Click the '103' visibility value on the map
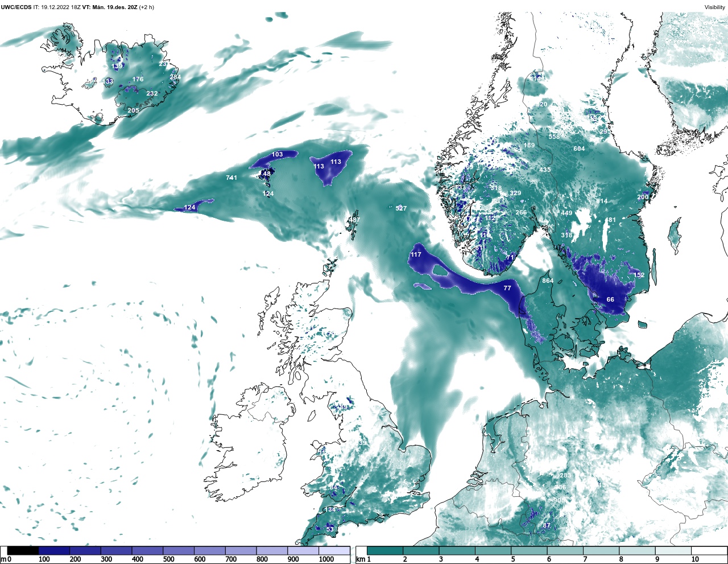Viewport: 728px width, 564px height. pos(277,154)
